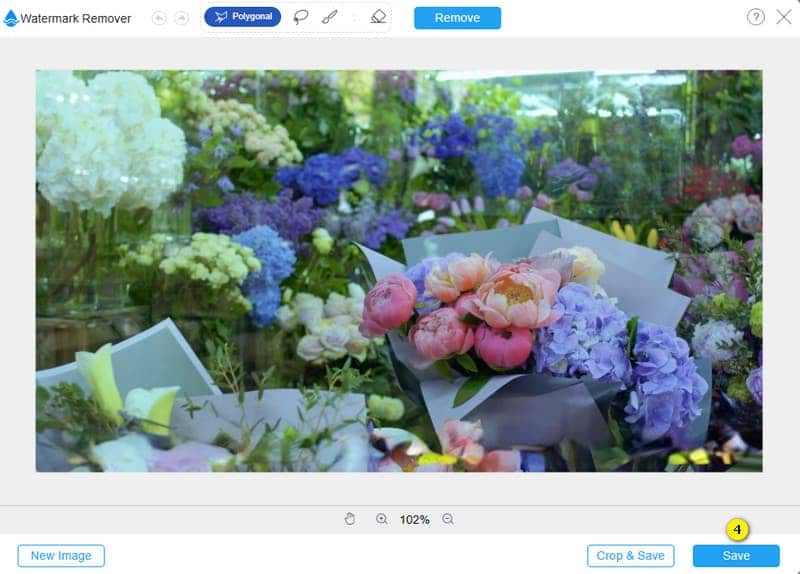The width and height of the screenshot is (800, 574).
Task: Click the yellow step 4 marker
Action: 737,529
